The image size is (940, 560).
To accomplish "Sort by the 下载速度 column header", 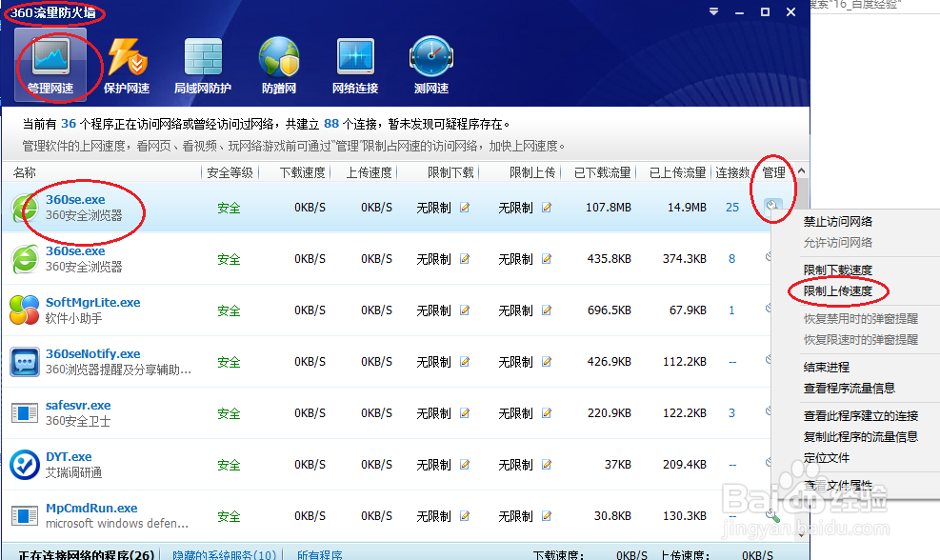I will click(x=302, y=172).
